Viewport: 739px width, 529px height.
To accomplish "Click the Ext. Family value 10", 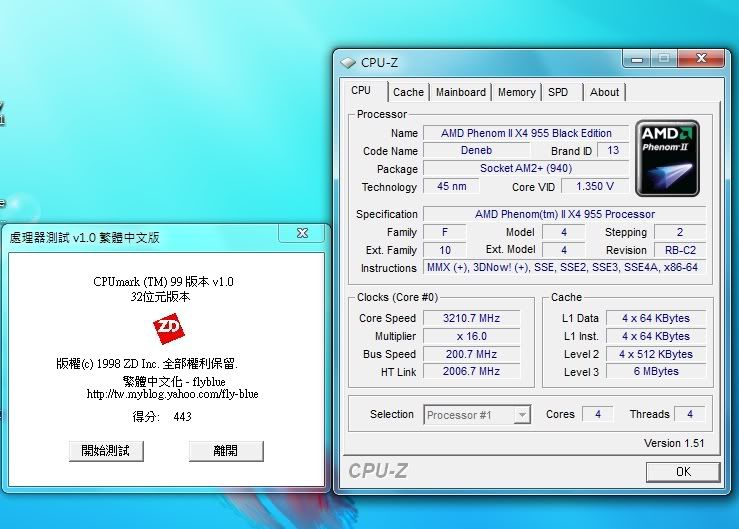I will point(444,250).
